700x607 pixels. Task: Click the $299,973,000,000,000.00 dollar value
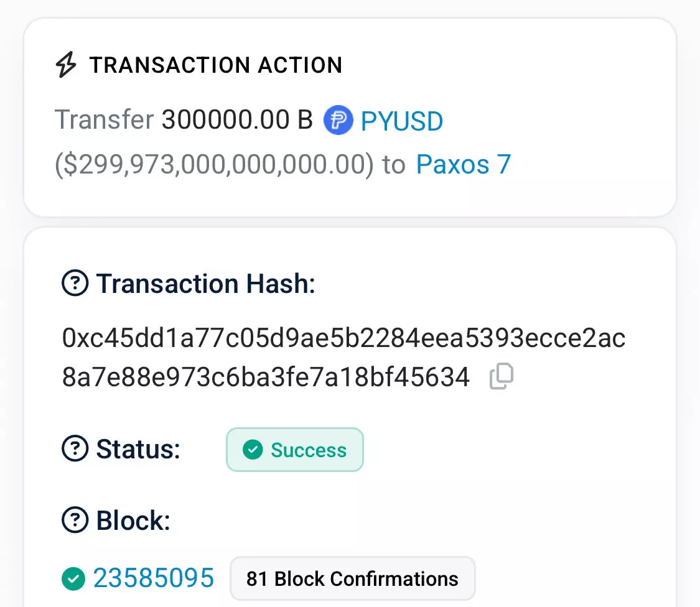[x=214, y=165]
